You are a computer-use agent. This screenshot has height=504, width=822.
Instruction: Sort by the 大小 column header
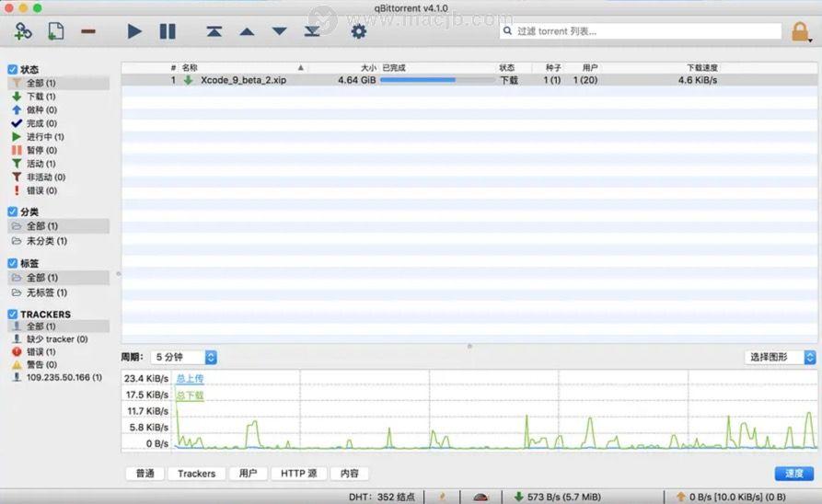342,67
